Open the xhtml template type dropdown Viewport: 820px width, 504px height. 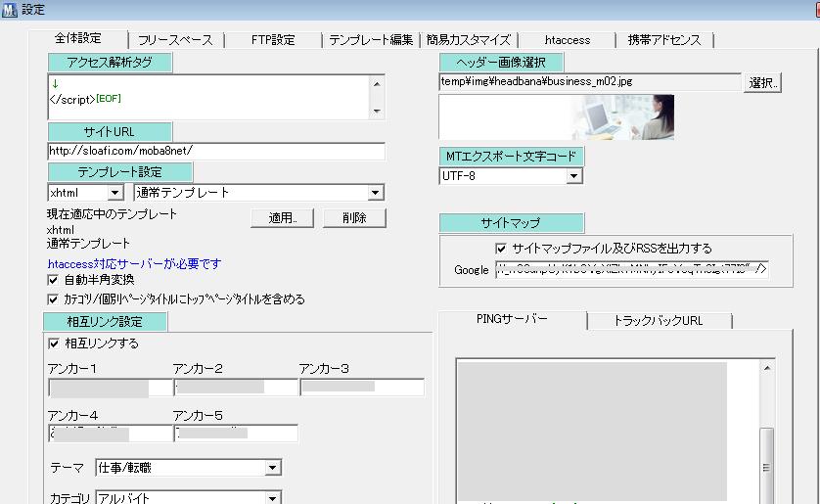coord(115,193)
